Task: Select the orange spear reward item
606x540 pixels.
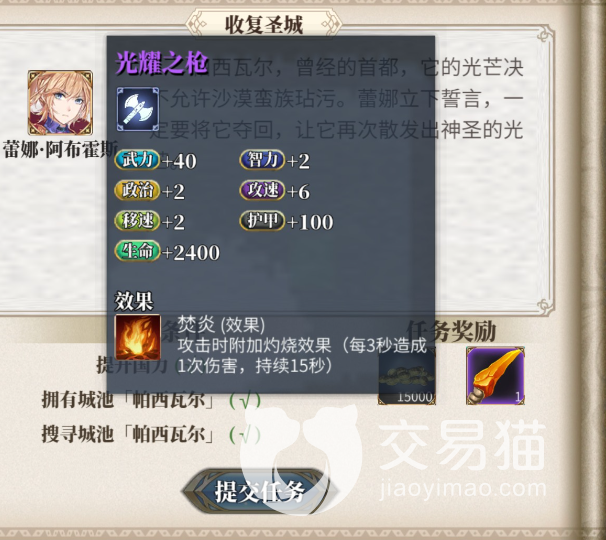Action: [x=495, y=376]
